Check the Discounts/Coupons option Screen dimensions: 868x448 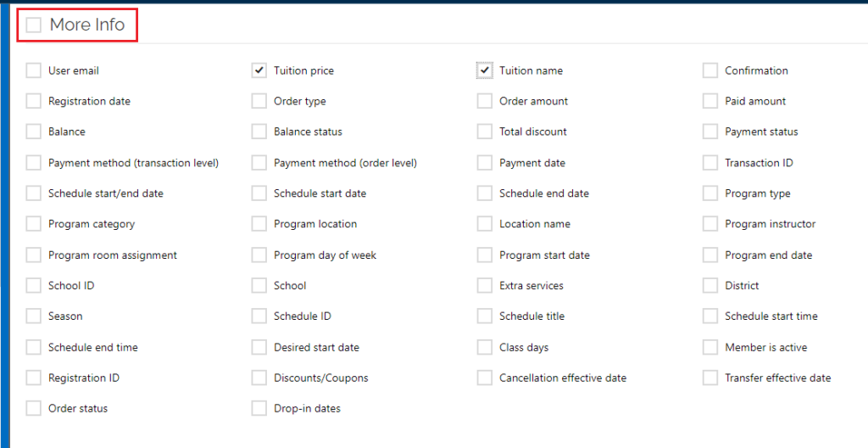point(259,378)
